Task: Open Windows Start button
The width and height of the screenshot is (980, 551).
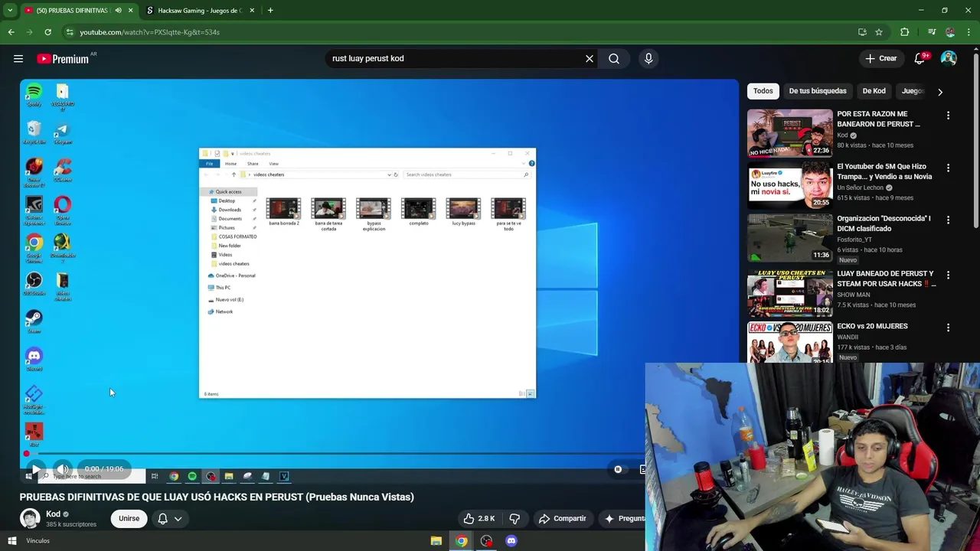Action: click(11, 541)
